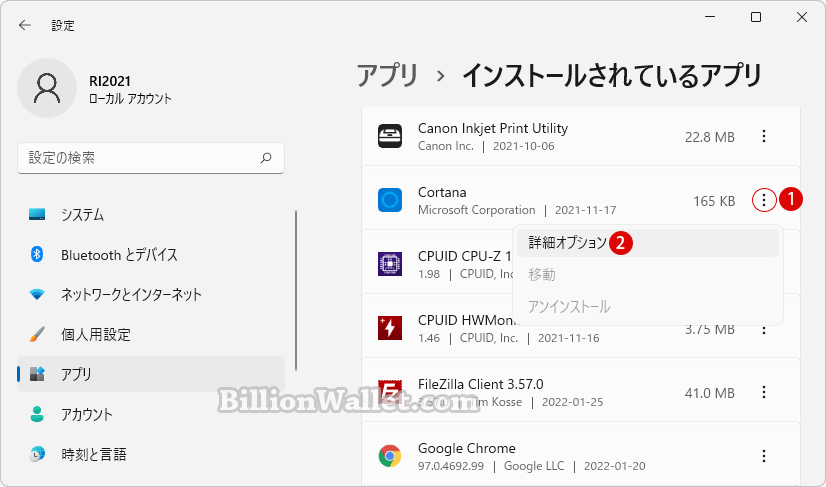Click the 個人用設定 paintbrush icon

click(x=37, y=334)
